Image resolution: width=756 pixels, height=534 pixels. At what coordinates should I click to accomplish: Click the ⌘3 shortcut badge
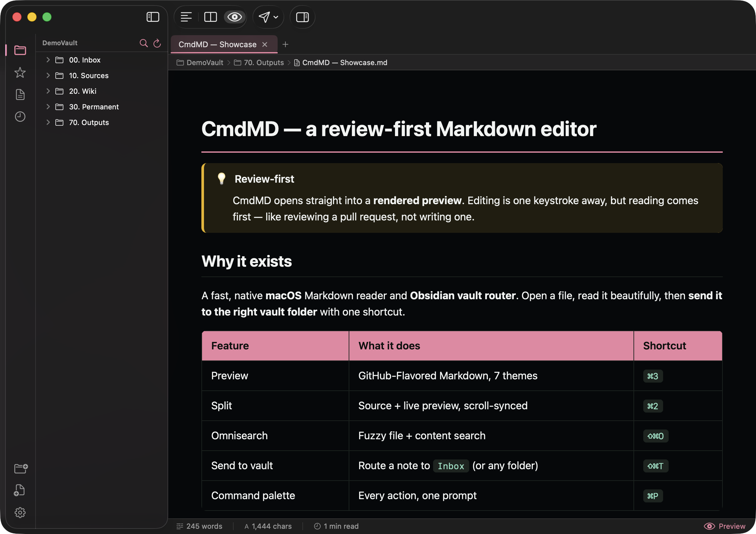point(653,376)
